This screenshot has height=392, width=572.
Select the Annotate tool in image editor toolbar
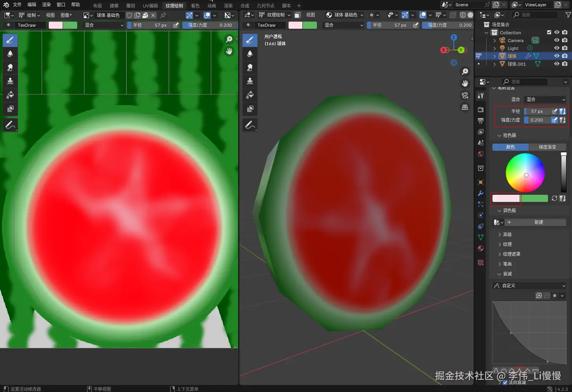(x=10, y=125)
